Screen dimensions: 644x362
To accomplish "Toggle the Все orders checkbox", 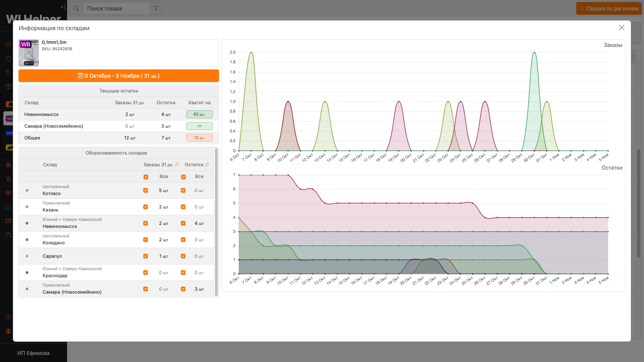I will (146, 177).
